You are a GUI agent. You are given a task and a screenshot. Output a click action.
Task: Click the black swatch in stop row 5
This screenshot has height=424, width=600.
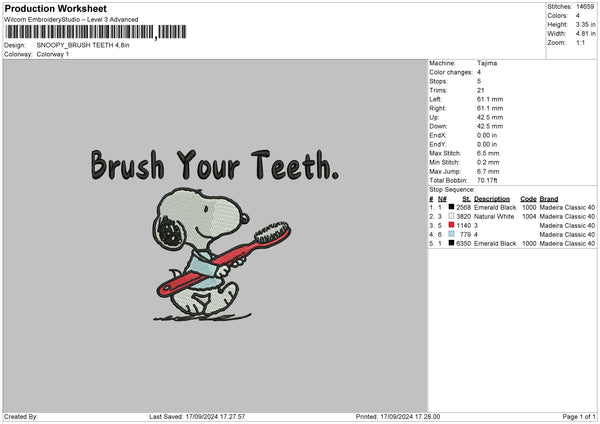pos(451,243)
